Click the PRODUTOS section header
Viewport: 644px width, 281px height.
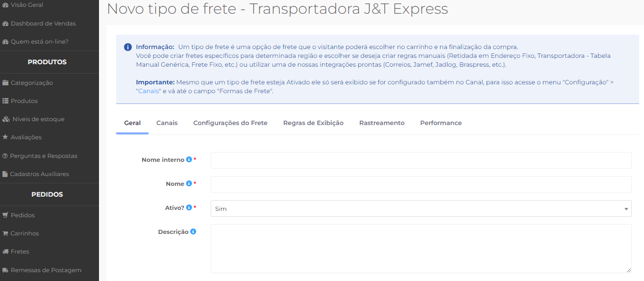pyautogui.click(x=47, y=62)
